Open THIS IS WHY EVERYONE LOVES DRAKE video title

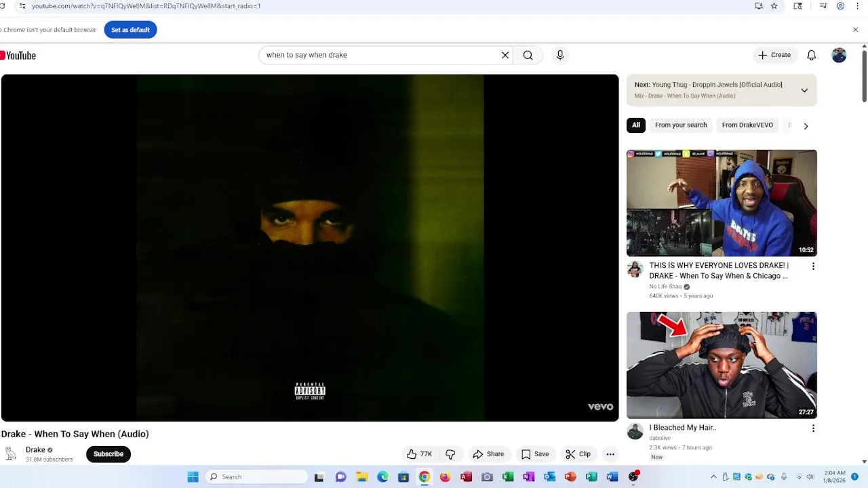click(x=719, y=270)
